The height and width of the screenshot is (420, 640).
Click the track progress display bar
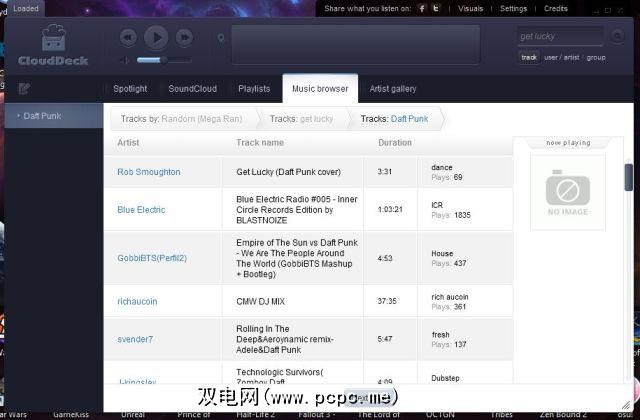(x=356, y=45)
